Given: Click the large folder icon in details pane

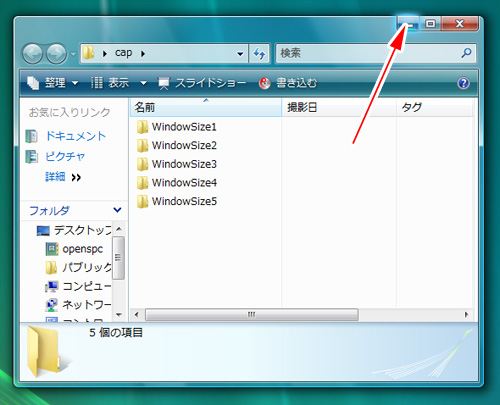Looking at the screenshot, I should (44, 352).
